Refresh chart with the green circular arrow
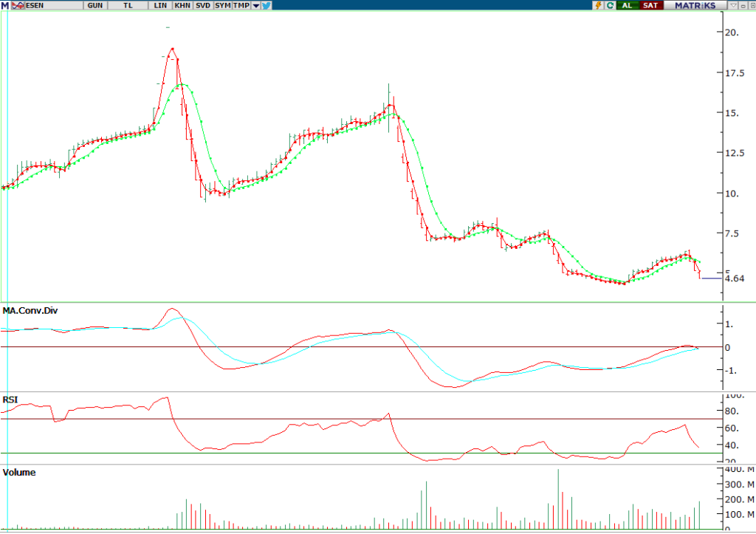 611,5
